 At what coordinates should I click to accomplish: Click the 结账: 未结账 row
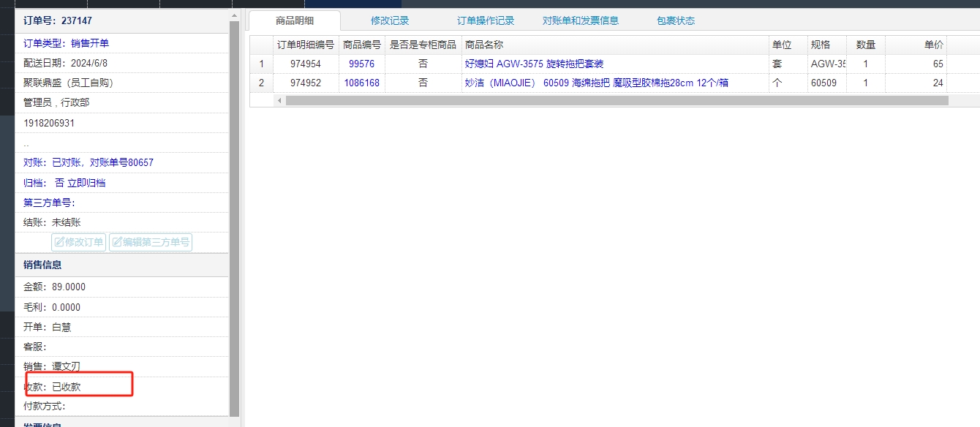121,222
